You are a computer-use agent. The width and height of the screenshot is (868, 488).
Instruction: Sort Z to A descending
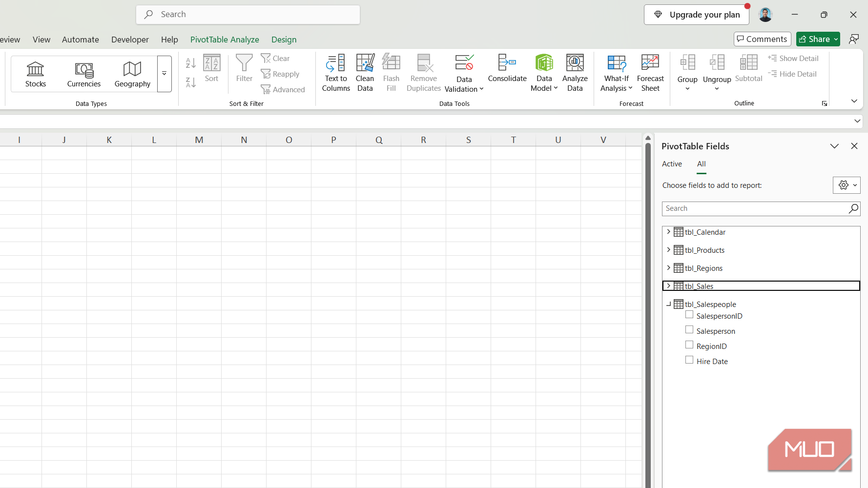(191, 82)
